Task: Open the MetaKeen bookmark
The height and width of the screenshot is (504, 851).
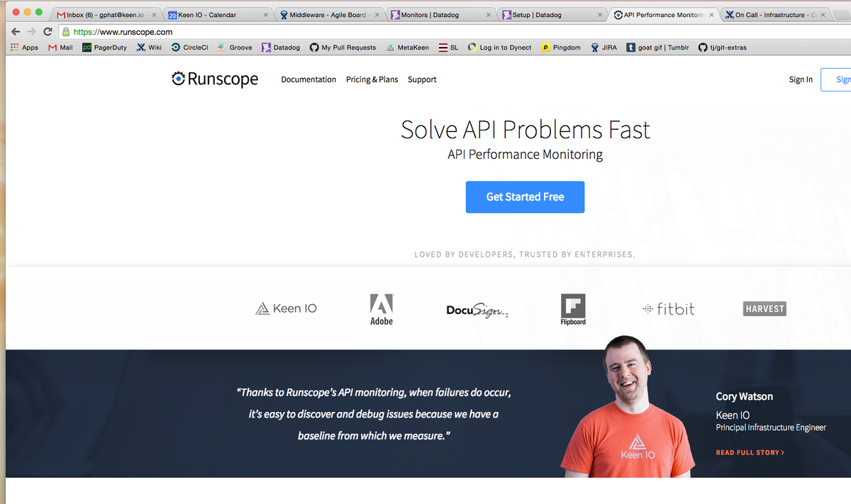Action: click(408, 47)
